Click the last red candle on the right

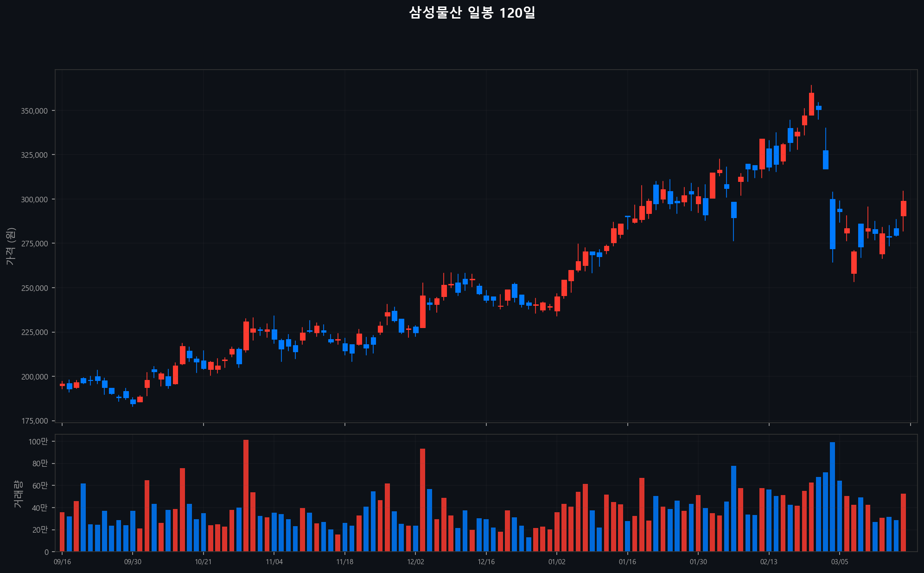pyautogui.click(x=903, y=208)
